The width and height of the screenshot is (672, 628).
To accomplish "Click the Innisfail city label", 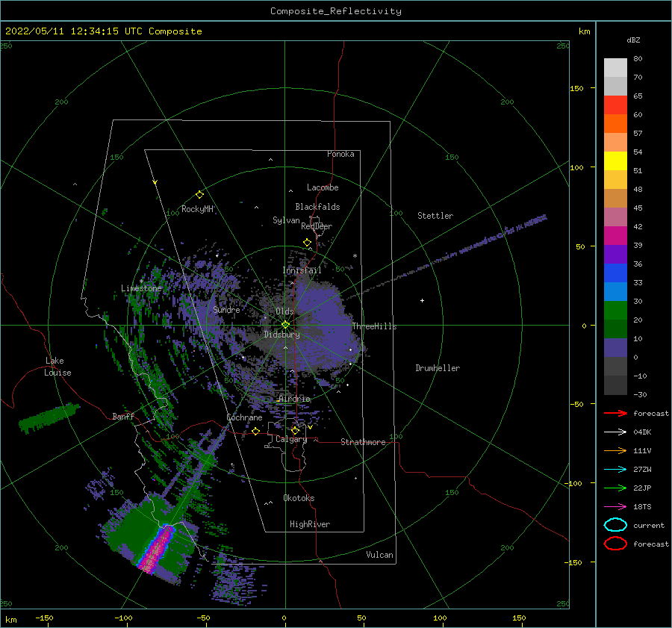I will click(302, 270).
